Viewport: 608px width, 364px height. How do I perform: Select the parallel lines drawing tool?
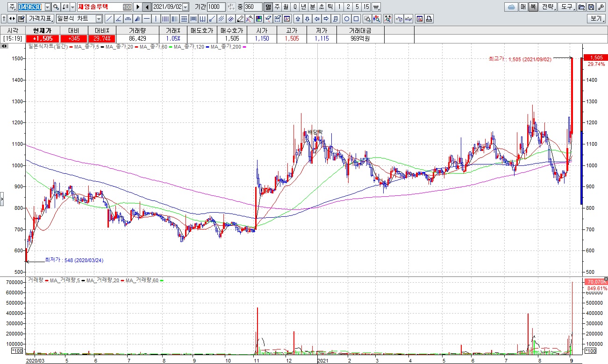221,19
